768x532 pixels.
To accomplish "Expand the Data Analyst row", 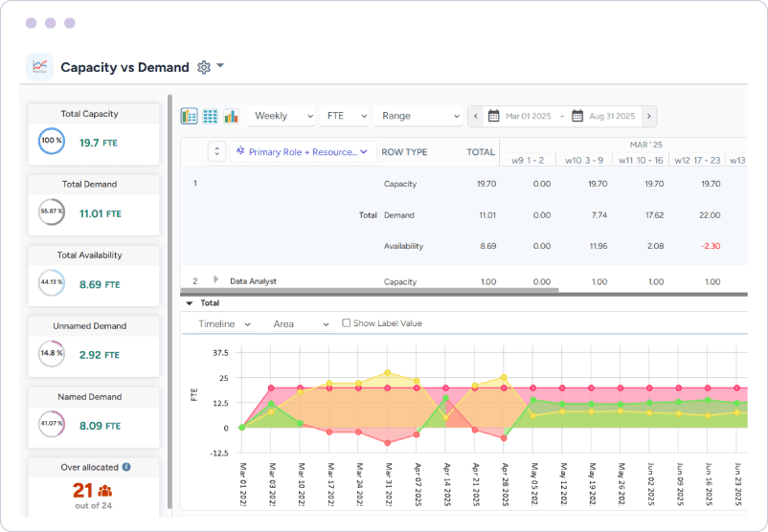I will 216,279.
